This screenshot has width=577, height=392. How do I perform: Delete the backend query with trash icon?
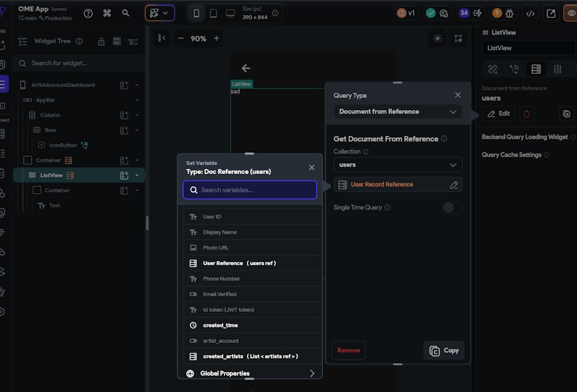click(526, 114)
